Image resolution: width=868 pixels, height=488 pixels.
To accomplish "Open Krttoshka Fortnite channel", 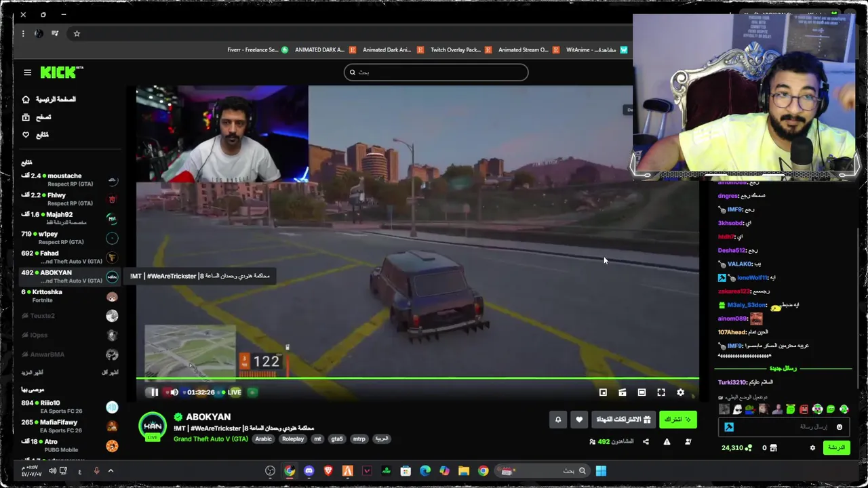I will [x=70, y=296].
